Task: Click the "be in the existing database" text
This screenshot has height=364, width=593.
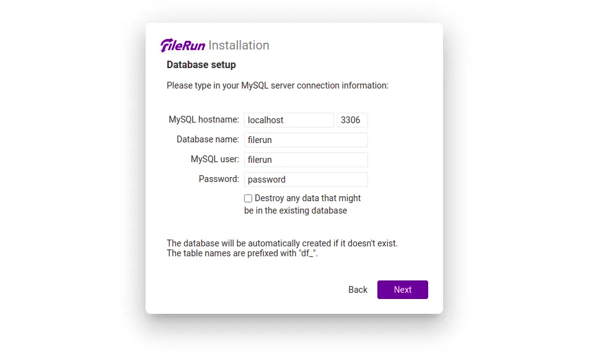Action: coord(296,210)
